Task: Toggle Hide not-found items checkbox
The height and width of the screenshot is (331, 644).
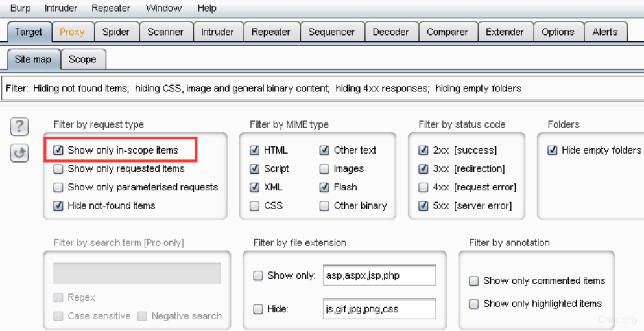Action: point(58,206)
